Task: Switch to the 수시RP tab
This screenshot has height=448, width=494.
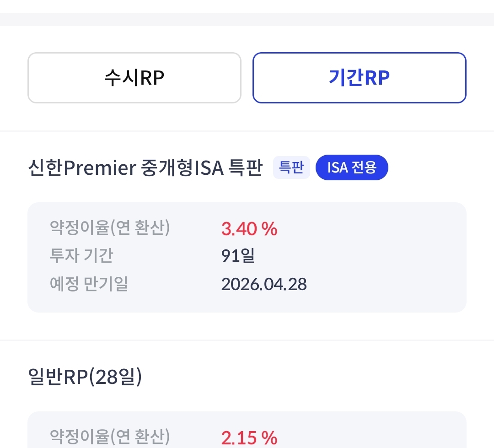Action: tap(134, 78)
